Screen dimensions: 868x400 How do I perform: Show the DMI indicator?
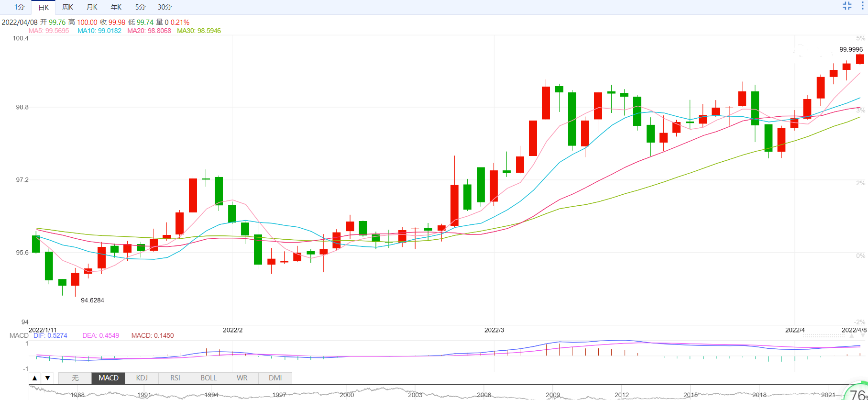[x=275, y=378]
